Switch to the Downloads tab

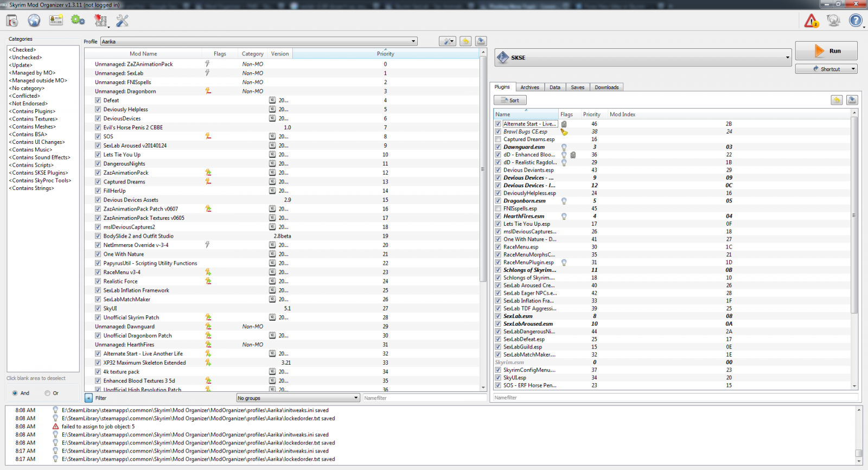click(606, 87)
